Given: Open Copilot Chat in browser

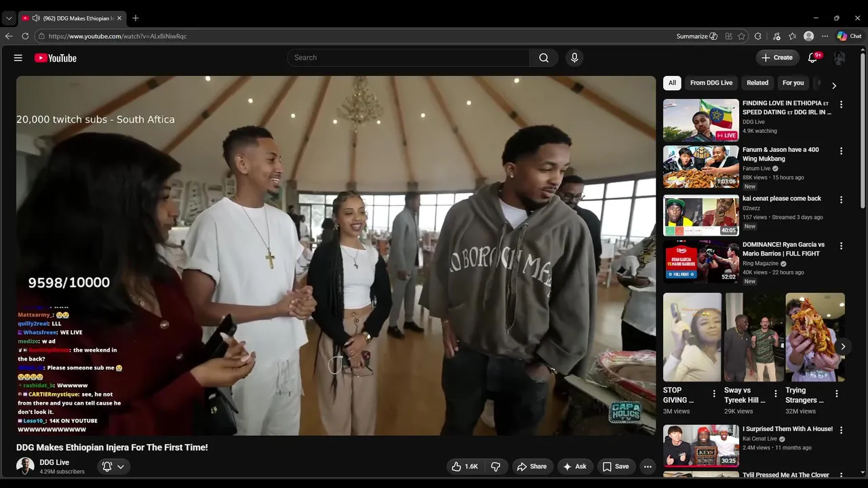Looking at the screenshot, I should tap(849, 36).
